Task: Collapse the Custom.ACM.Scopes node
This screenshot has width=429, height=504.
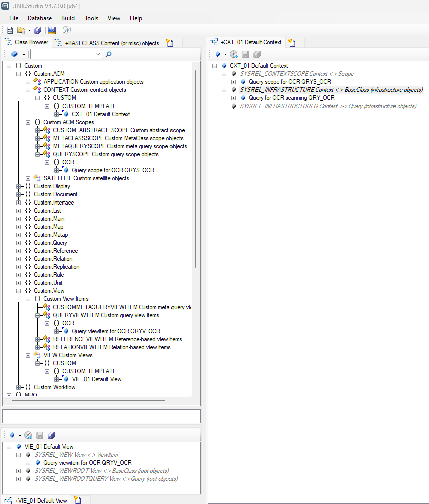Action: point(28,122)
